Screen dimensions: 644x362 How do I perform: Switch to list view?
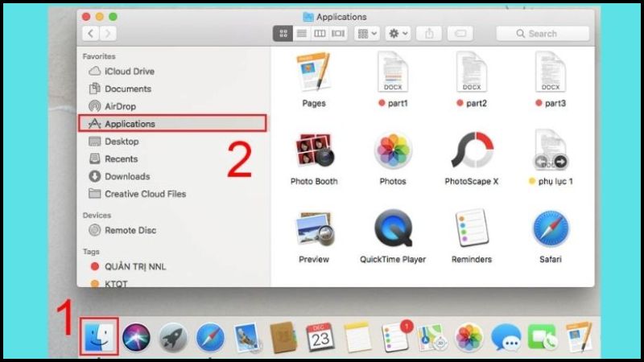(301, 34)
